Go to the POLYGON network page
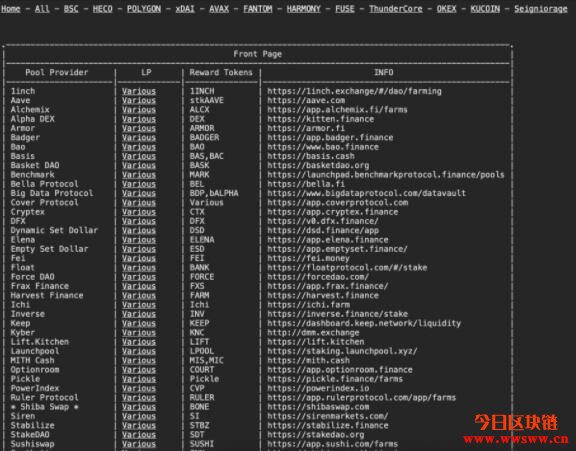This screenshot has height=451, width=576. (x=144, y=8)
